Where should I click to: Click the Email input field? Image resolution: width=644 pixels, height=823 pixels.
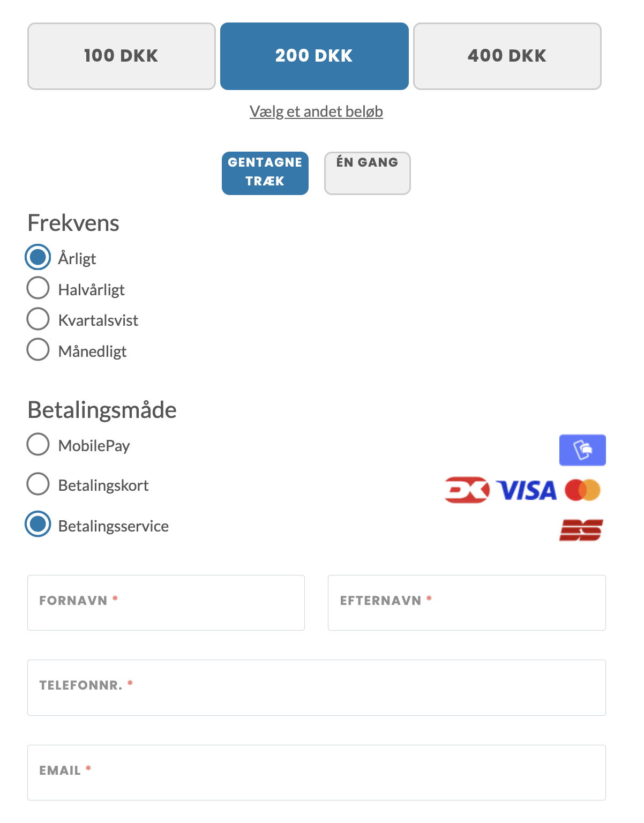pos(316,772)
